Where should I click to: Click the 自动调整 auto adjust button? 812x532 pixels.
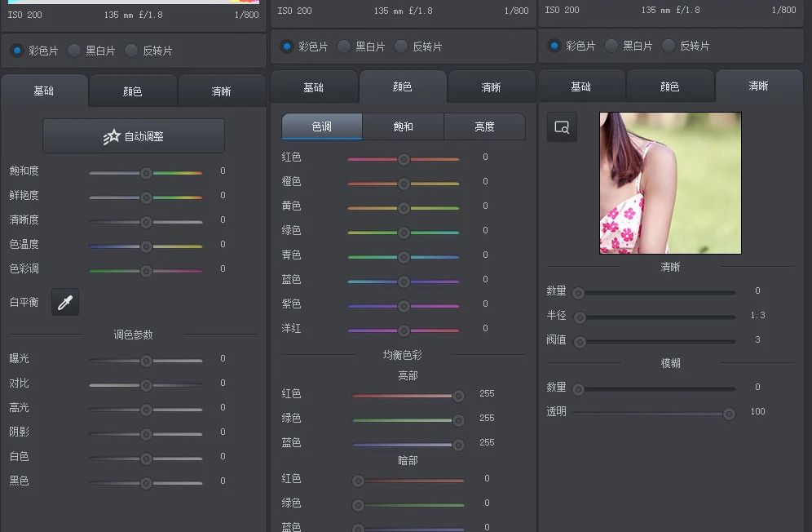(x=134, y=136)
